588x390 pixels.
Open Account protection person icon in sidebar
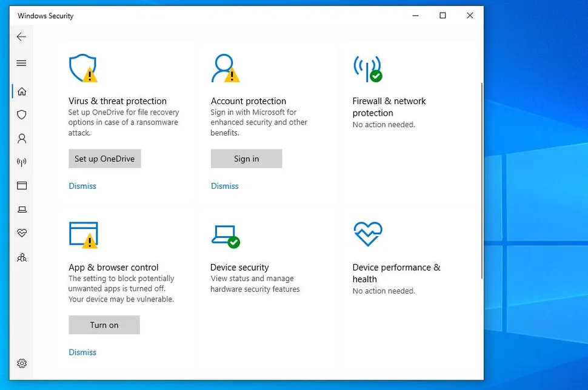click(22, 139)
